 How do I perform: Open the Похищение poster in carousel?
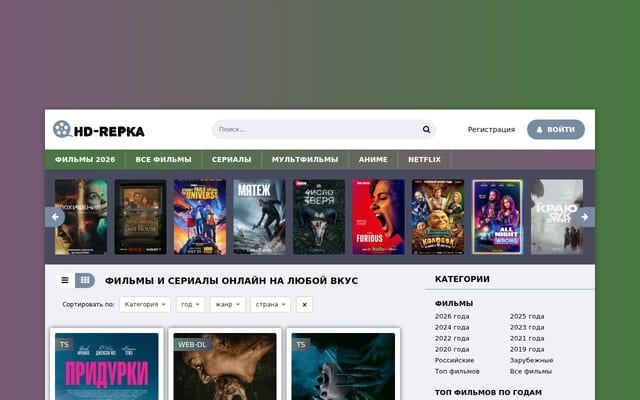[x=81, y=217]
